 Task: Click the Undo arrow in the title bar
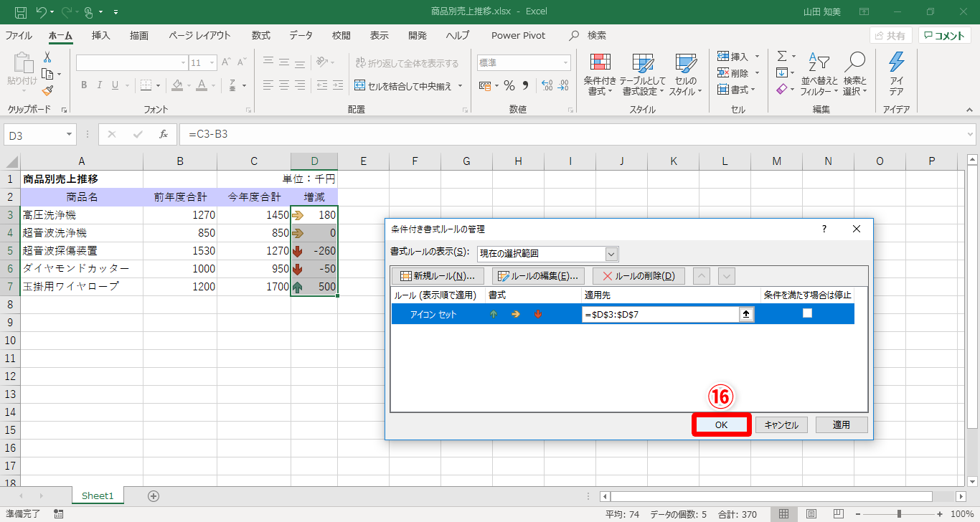click(41, 12)
